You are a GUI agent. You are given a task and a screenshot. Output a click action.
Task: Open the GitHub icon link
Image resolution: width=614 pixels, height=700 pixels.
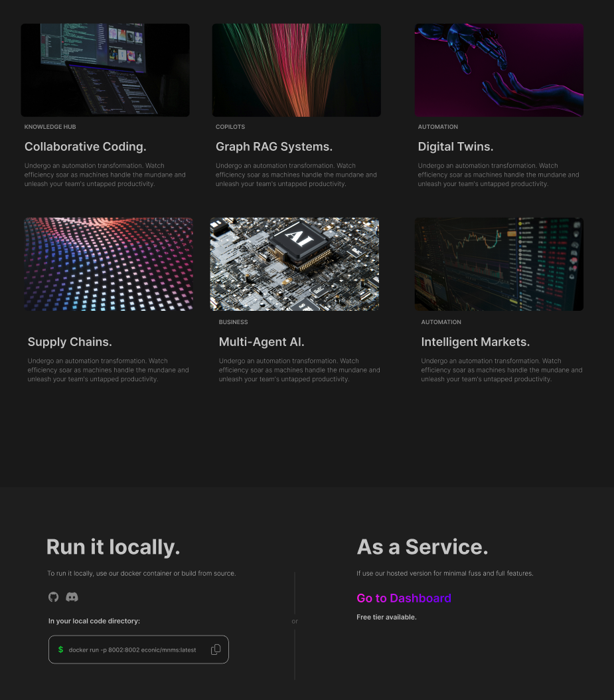click(54, 597)
